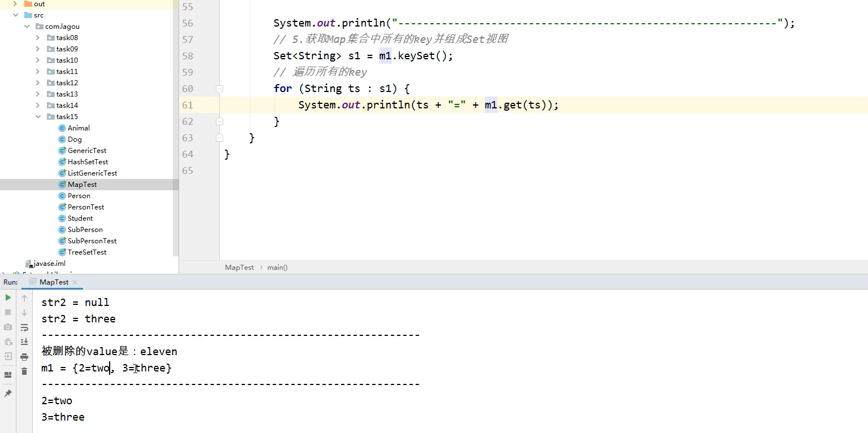868x433 pixels.
Task: Expand the out folder arrow
Action: [16, 4]
